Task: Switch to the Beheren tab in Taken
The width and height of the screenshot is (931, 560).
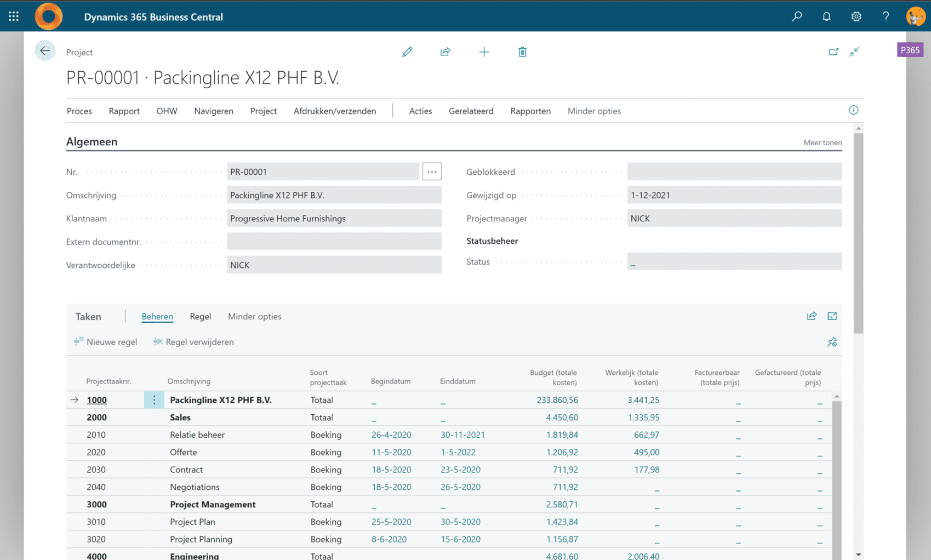Action: pos(157,316)
